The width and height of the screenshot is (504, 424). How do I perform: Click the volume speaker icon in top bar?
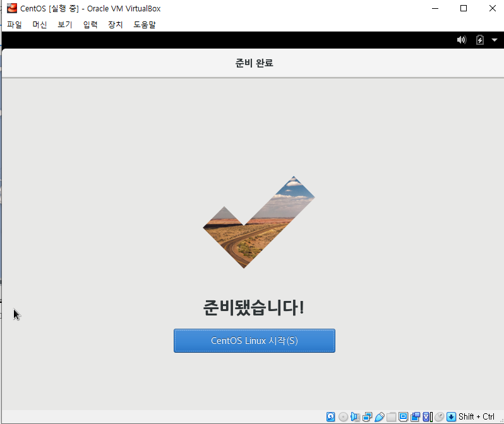click(461, 40)
